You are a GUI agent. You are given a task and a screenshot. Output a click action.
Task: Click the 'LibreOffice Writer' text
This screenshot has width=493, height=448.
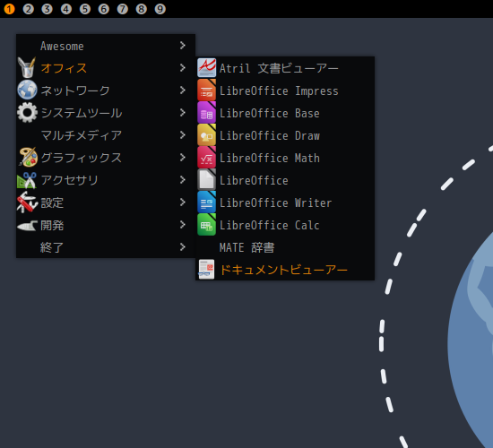coord(275,202)
